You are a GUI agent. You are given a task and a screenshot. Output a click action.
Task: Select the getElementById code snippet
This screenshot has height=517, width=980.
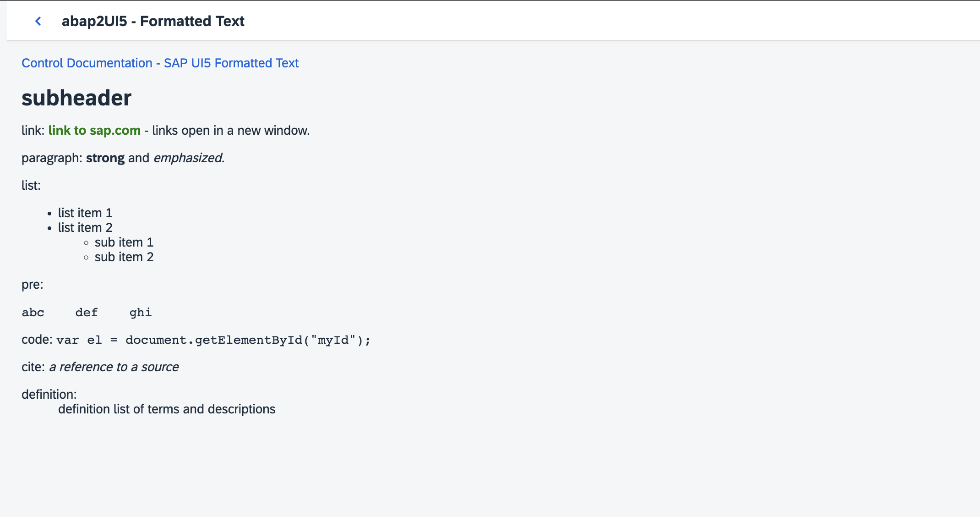(x=213, y=340)
